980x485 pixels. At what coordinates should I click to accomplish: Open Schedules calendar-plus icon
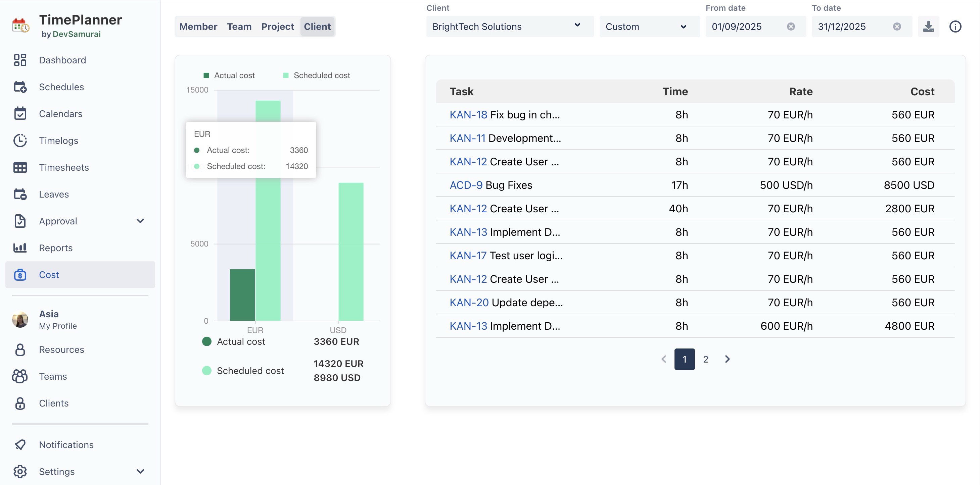(20, 87)
